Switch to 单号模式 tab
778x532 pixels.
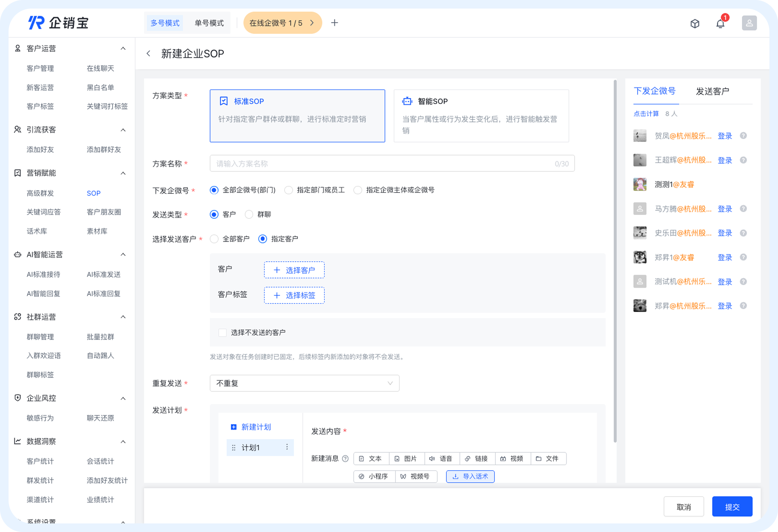click(209, 23)
